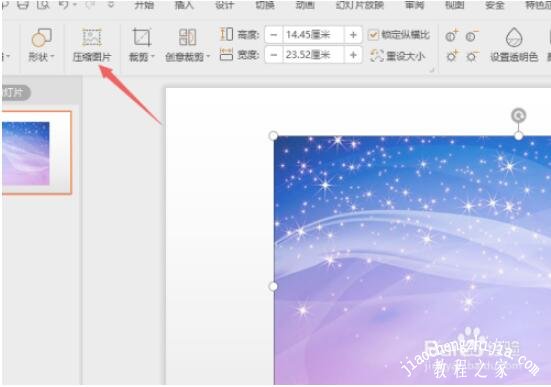The width and height of the screenshot is (551, 387).
Task: Expand the quick access toolbar customize arrow
Action: [111, 5]
